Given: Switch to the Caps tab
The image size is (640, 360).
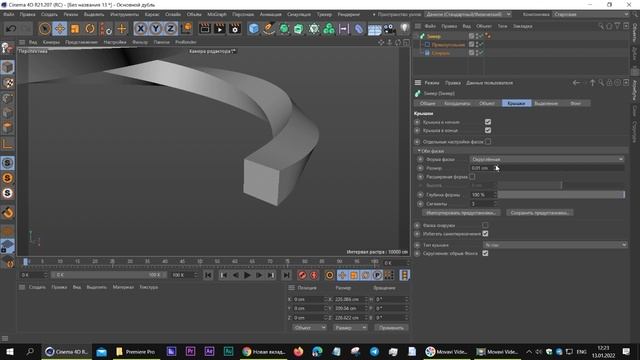Looking at the screenshot, I should [516, 103].
